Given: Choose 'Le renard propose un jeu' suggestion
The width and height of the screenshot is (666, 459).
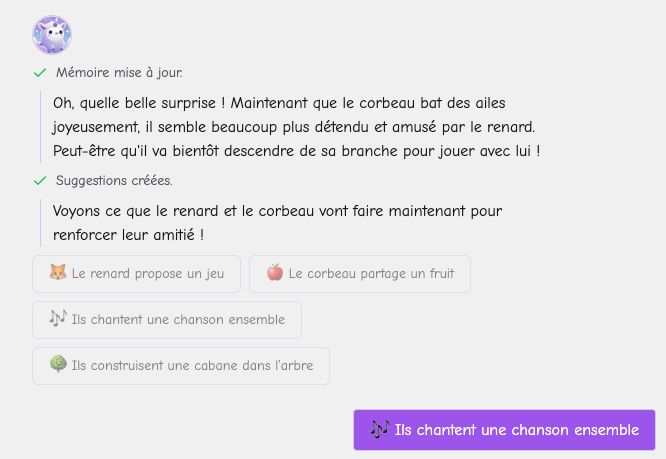Looking at the screenshot, I should [x=137, y=273].
